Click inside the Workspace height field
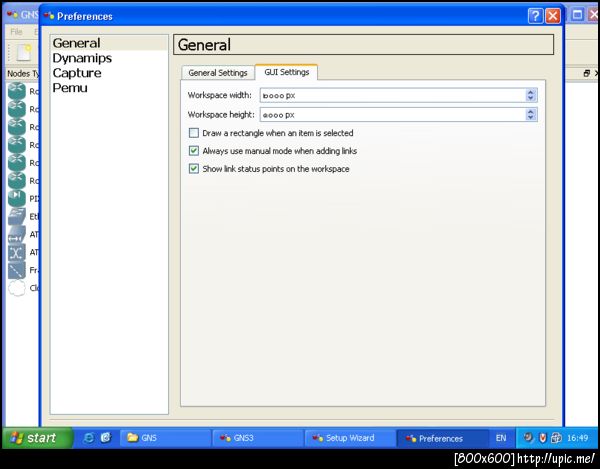The height and width of the screenshot is (469, 600). pyautogui.click(x=393, y=114)
